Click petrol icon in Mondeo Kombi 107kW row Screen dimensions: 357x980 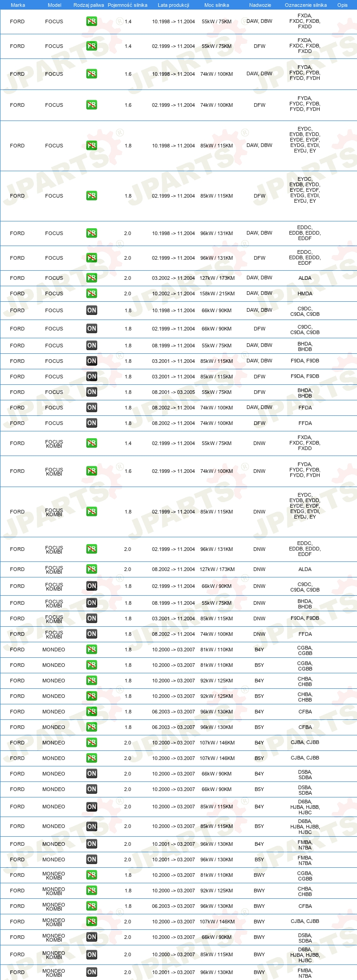pos(92,922)
